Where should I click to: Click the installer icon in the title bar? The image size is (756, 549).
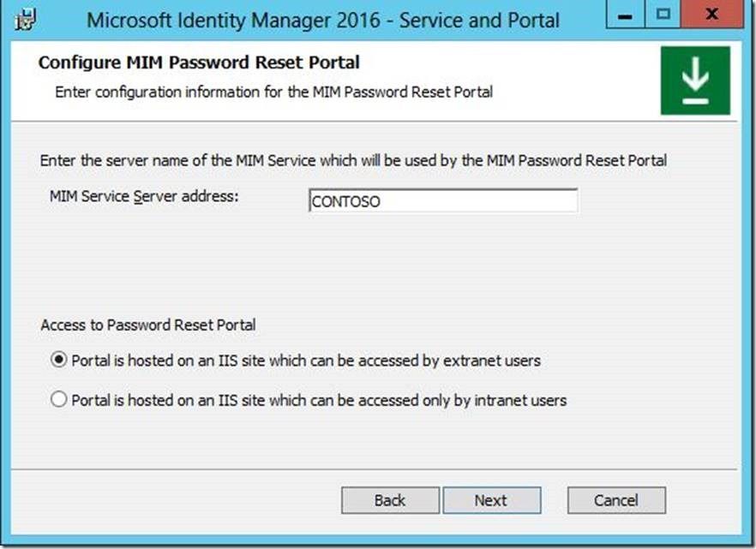[25, 19]
